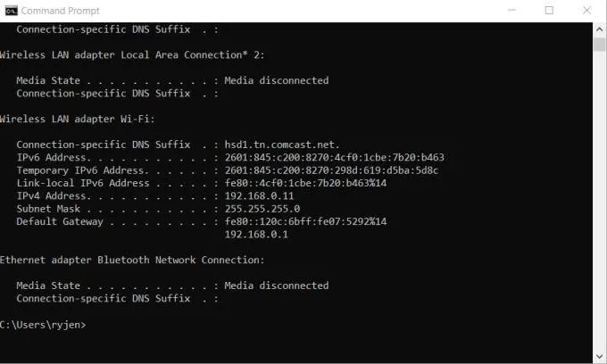This screenshot has width=607, height=364.
Task: Click the C:\Users\ryjen> prompt line
Action: coord(44,325)
